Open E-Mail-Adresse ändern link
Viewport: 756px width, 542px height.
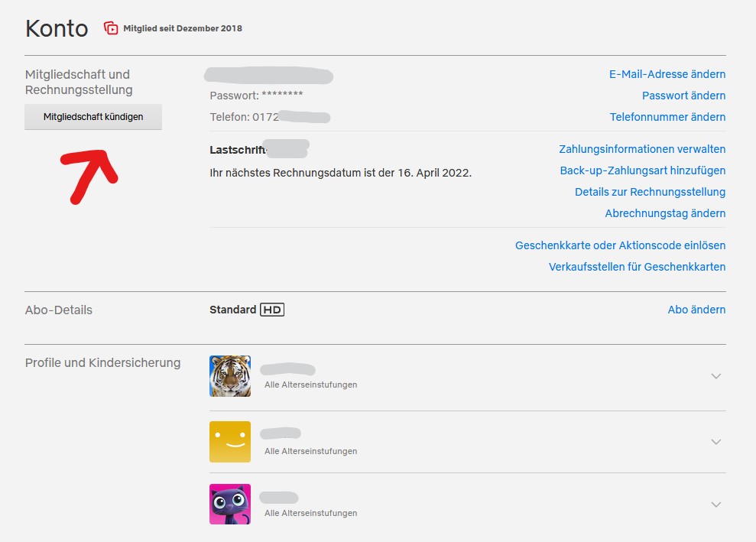coord(667,74)
